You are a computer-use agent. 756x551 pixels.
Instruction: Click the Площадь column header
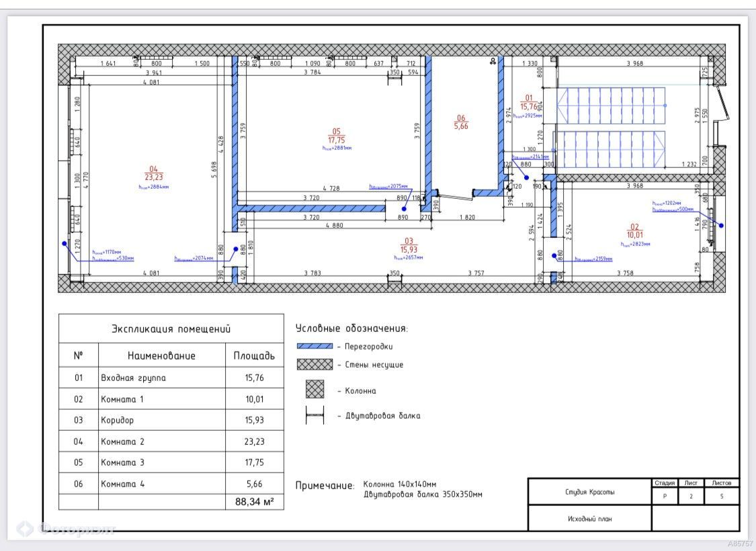(x=254, y=355)
